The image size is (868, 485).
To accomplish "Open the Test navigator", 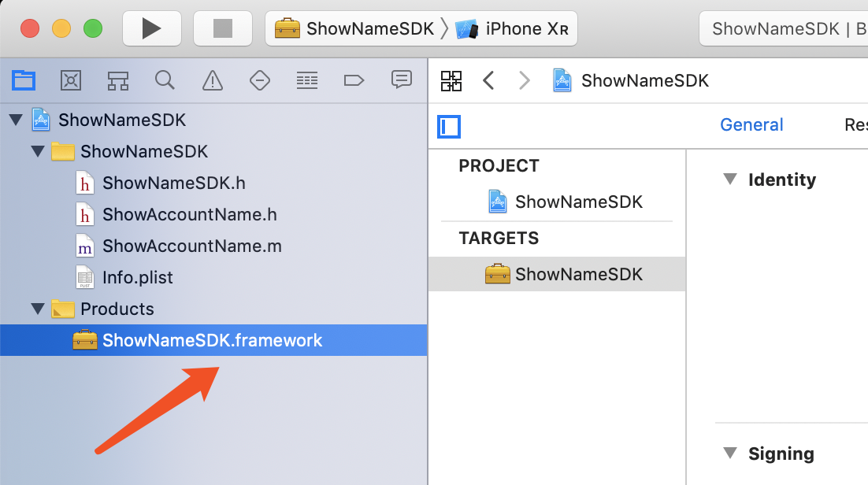I will (260, 81).
